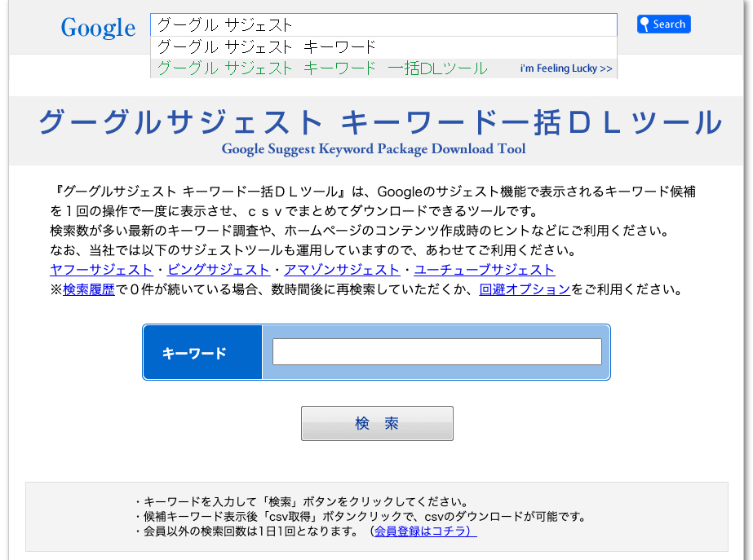Viewport: 753px width, 560px height.
Task: Open the ヤフーサジェスト link
Action: pos(101,270)
